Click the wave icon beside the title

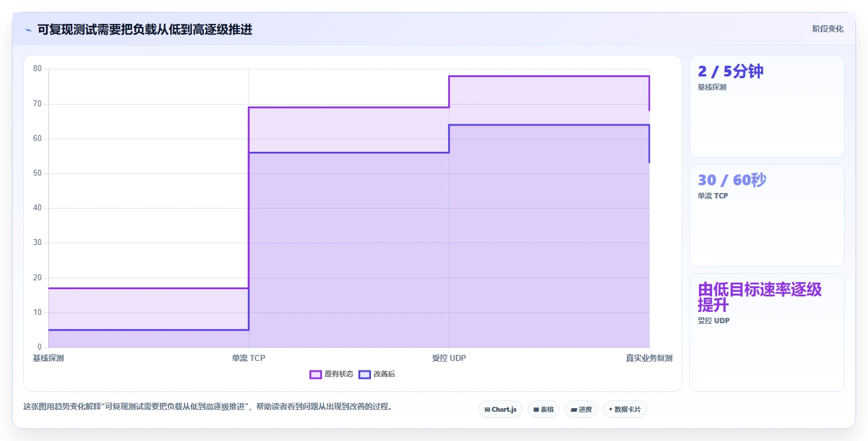28,29
